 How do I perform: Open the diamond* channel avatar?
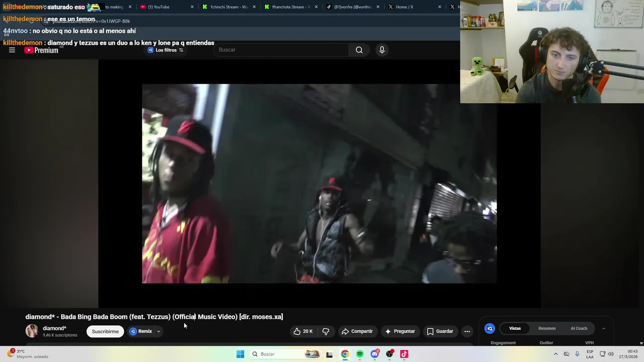(32, 331)
